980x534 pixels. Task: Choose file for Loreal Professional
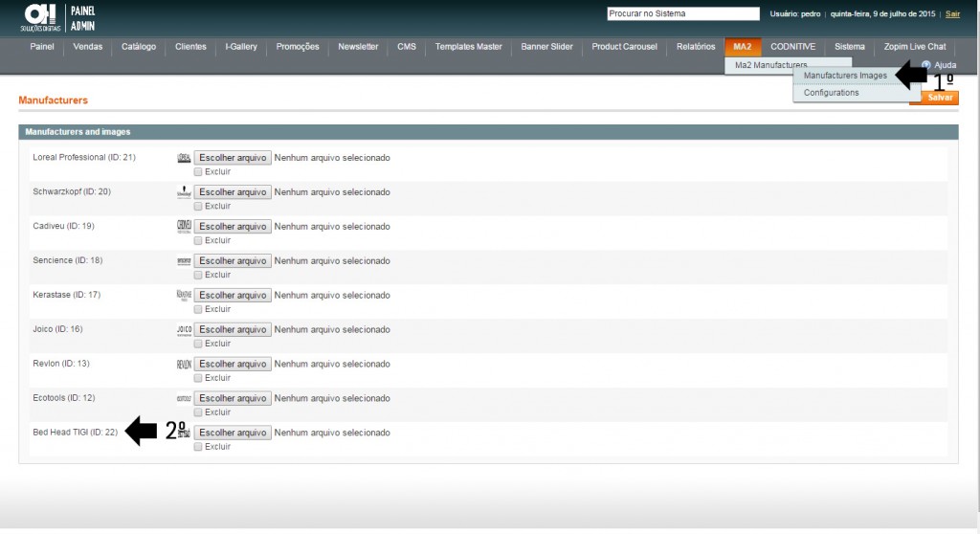click(233, 158)
